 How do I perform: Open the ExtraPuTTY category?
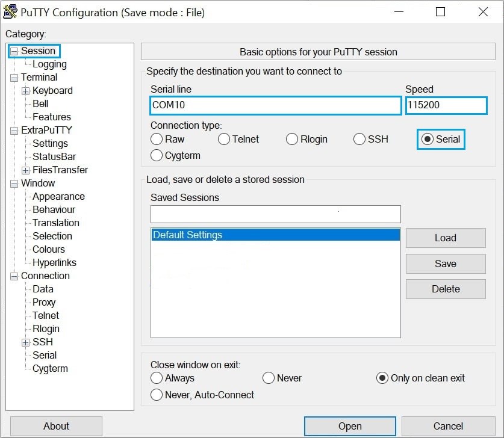pyautogui.click(x=46, y=130)
